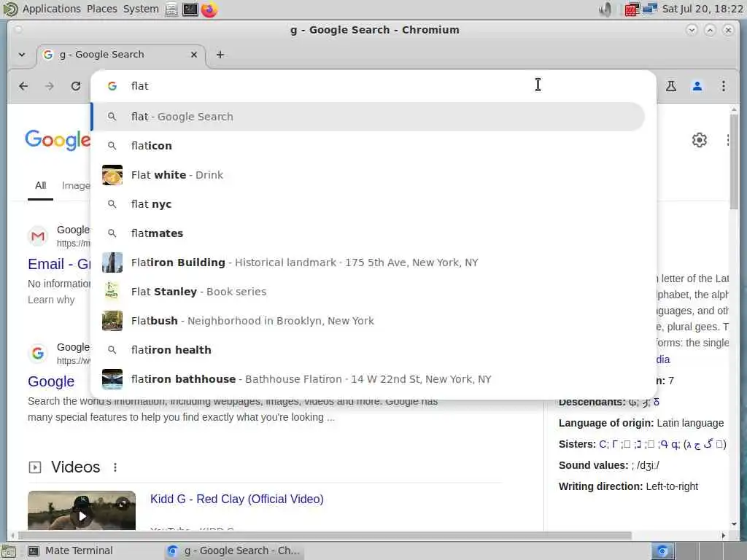This screenshot has height=560, width=747.
Task: Choose the 'flatiron health' suggestion
Action: (368, 350)
